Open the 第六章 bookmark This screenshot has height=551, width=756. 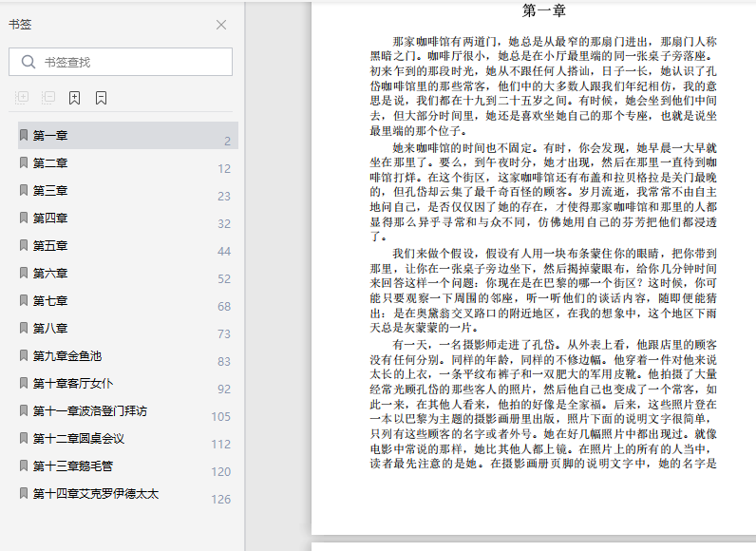click(x=128, y=273)
